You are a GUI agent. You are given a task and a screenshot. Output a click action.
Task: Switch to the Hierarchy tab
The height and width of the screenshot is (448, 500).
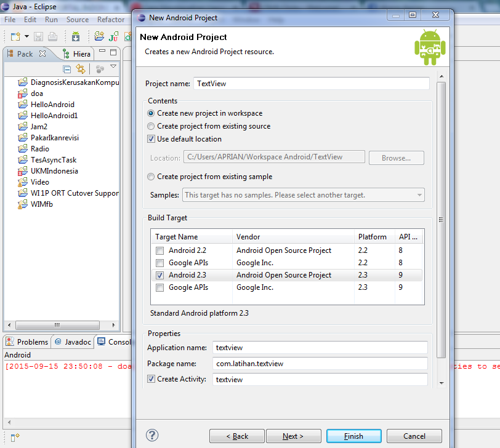(x=77, y=54)
